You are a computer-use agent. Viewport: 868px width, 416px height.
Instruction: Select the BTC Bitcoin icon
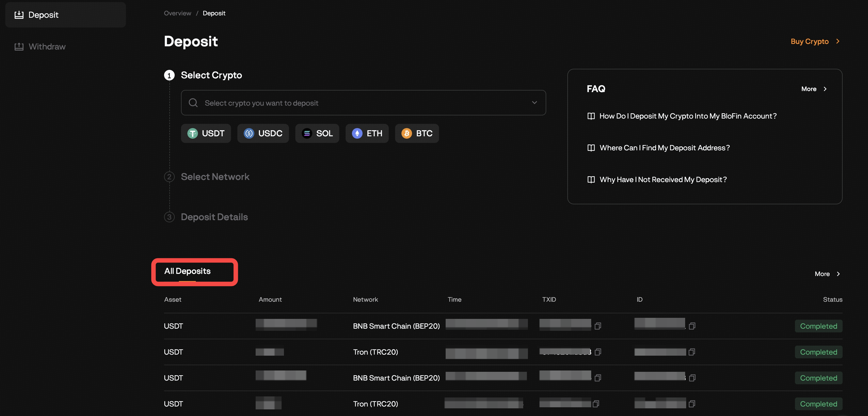[x=407, y=133]
